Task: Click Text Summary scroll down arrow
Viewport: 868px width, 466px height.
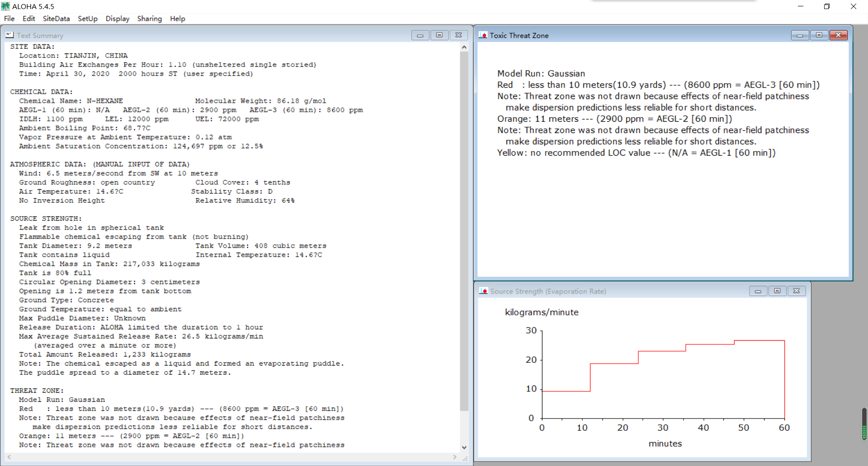Action: (x=464, y=447)
